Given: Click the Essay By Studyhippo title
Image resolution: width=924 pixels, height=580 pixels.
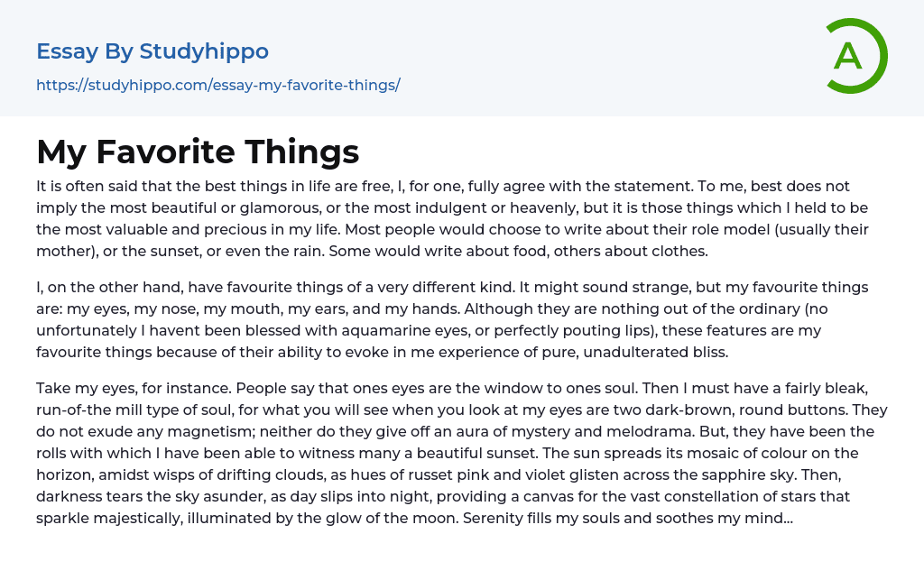Looking at the screenshot, I should point(152,51).
